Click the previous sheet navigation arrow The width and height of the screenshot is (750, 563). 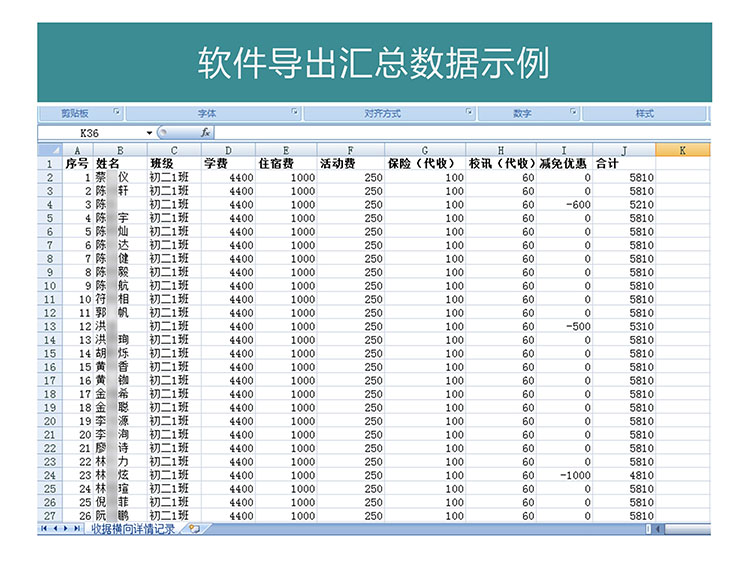tap(55, 528)
